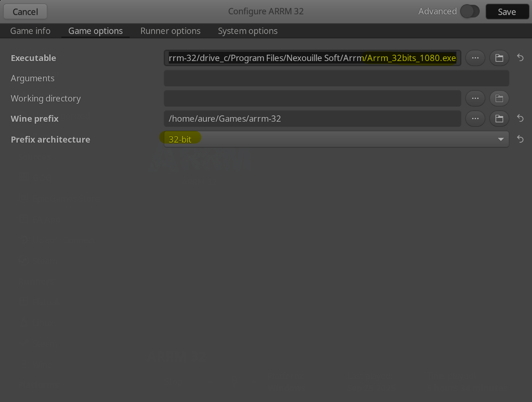Toggle the Advanced switch on

(x=470, y=11)
